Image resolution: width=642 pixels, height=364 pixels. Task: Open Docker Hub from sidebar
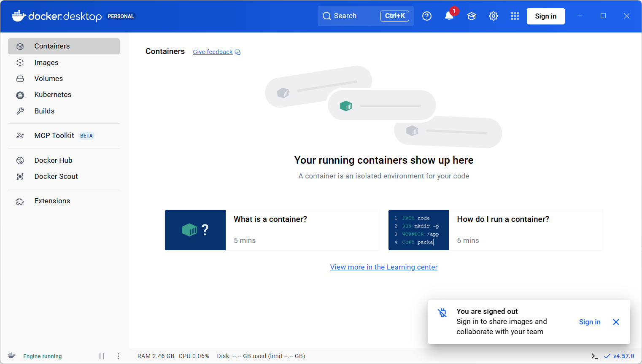coord(64,160)
